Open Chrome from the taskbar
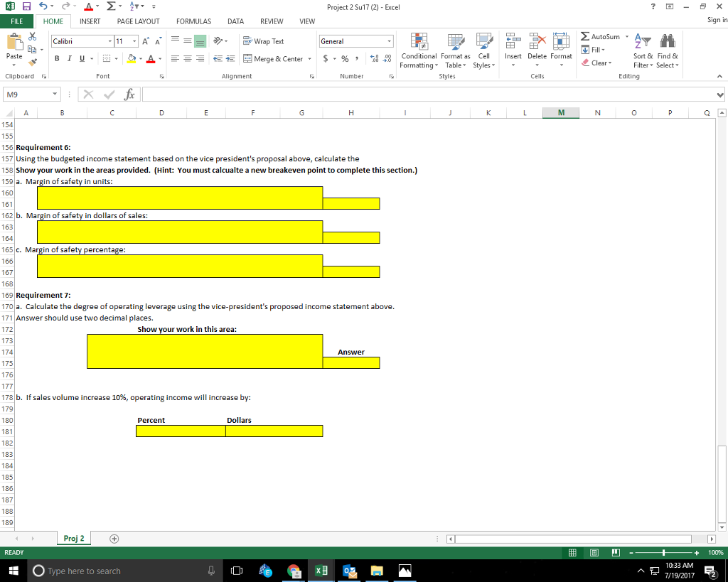728x582 pixels. coord(294,571)
